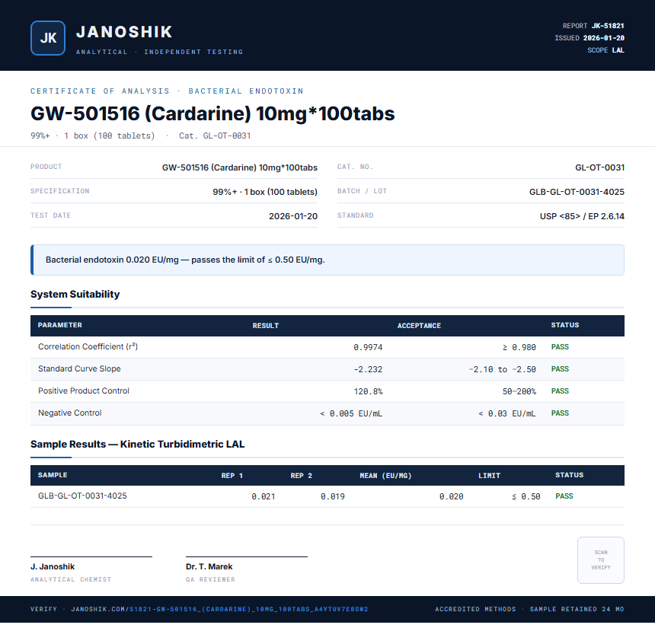Click subtitle text Cat. GL-OT-0031

pyautogui.click(x=215, y=135)
